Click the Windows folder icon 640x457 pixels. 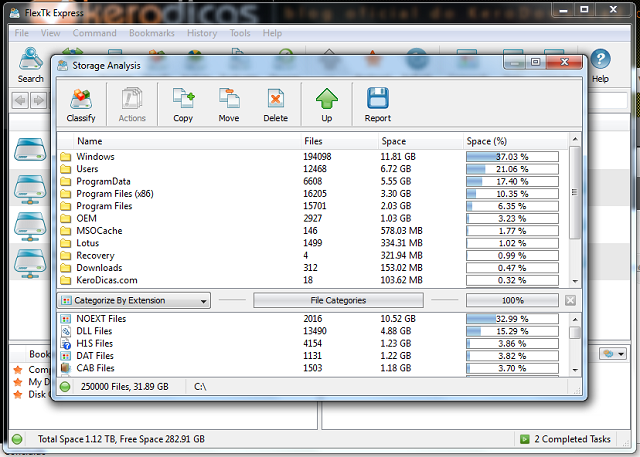(65, 157)
